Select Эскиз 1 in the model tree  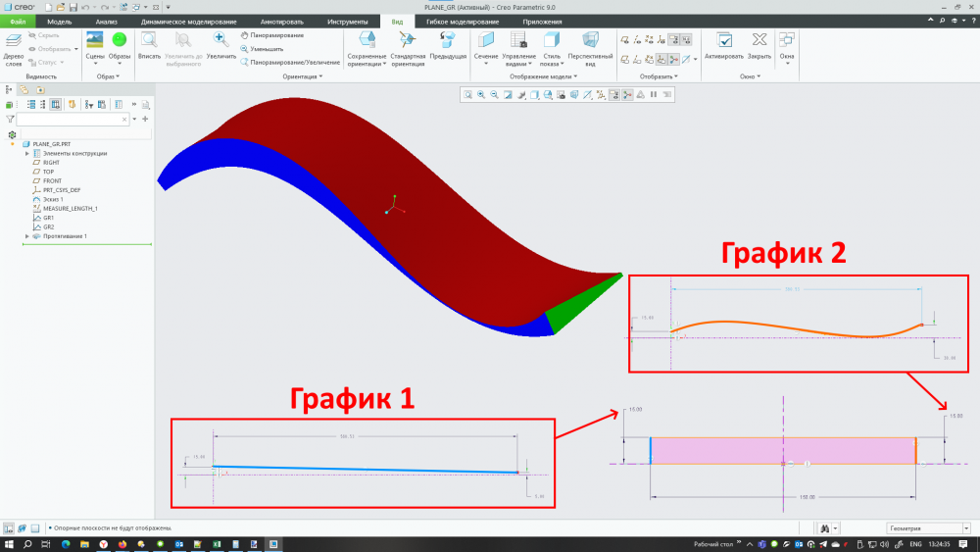click(x=53, y=199)
